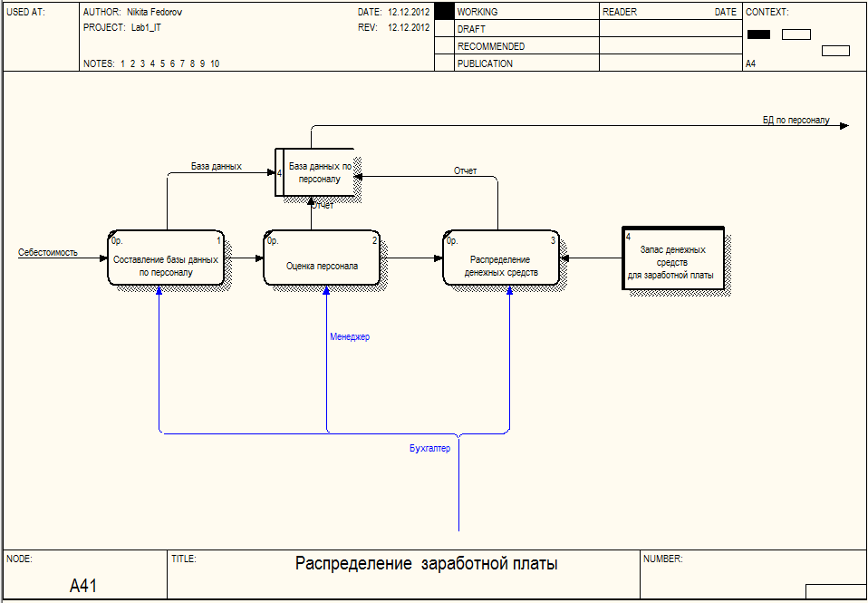Image resolution: width=868 pixels, height=603 pixels.
Task: Click the DRAFT status box
Action: [x=444, y=29]
